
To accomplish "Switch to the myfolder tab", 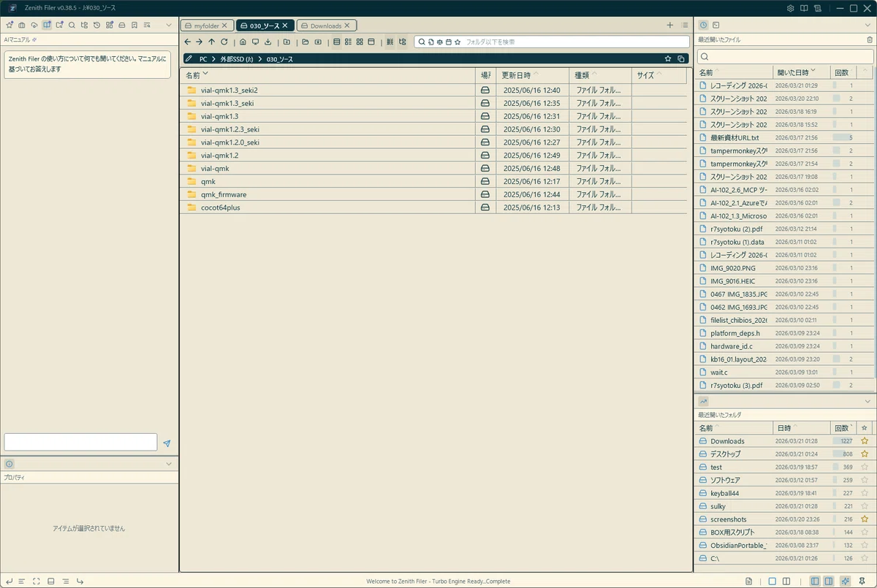I will 208,26.
